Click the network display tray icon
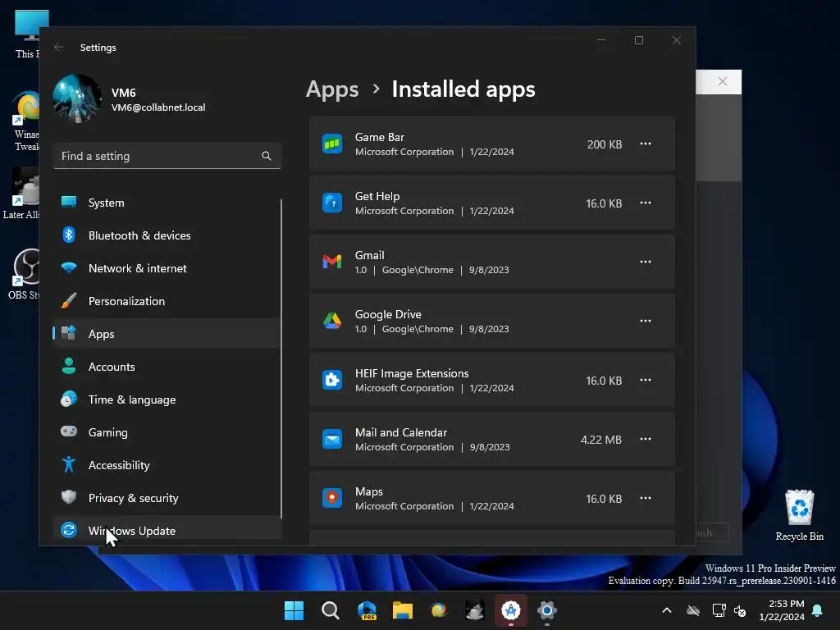The image size is (840, 630). click(x=719, y=610)
